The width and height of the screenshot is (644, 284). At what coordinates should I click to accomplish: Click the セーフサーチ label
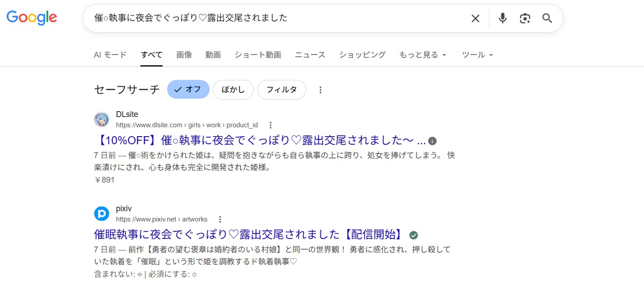click(x=127, y=90)
